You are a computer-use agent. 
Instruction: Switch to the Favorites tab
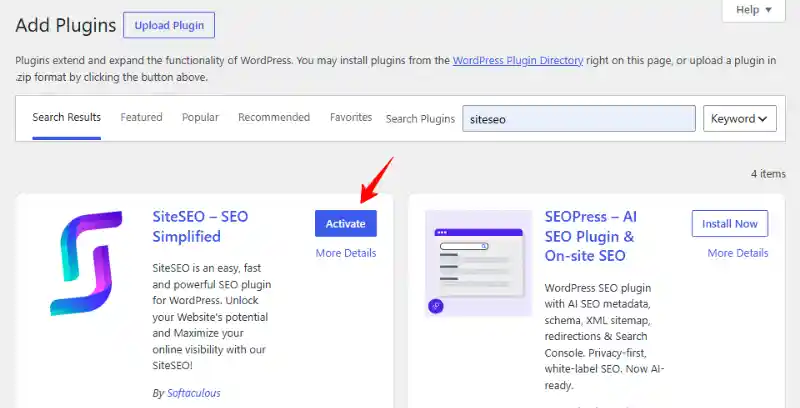click(x=351, y=117)
